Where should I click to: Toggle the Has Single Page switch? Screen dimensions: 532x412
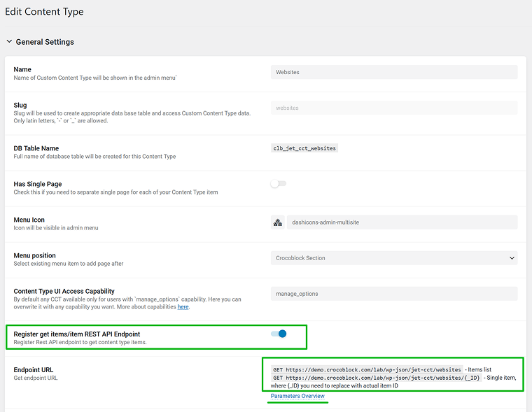[x=279, y=183]
